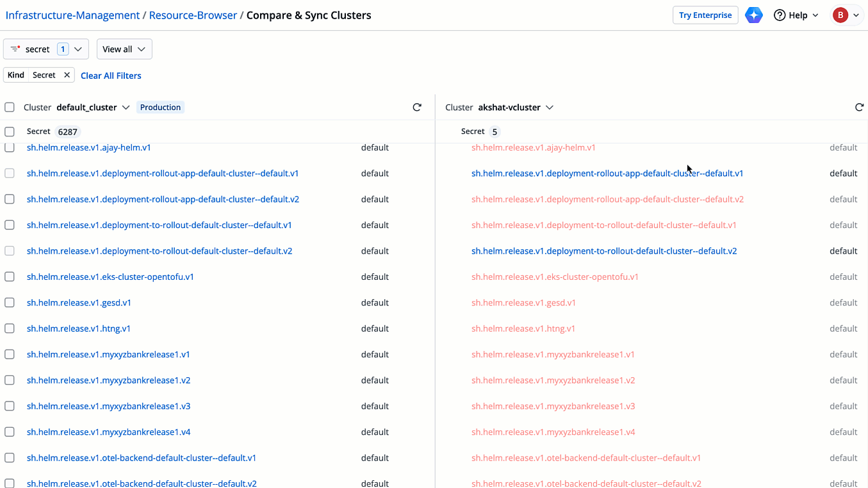Click Clear All Filters link
Image resolution: width=868 pixels, height=488 pixels.
(x=111, y=76)
